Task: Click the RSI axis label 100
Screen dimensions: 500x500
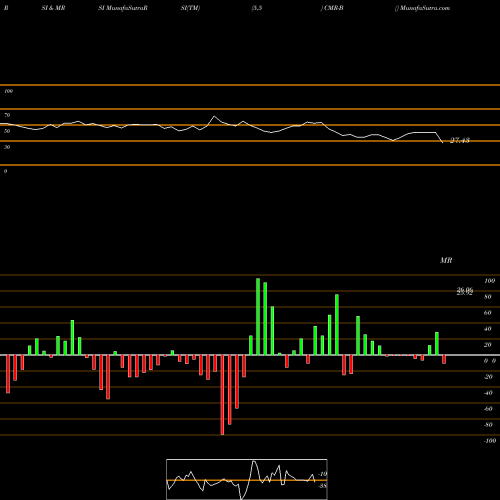Action: [x=8, y=91]
